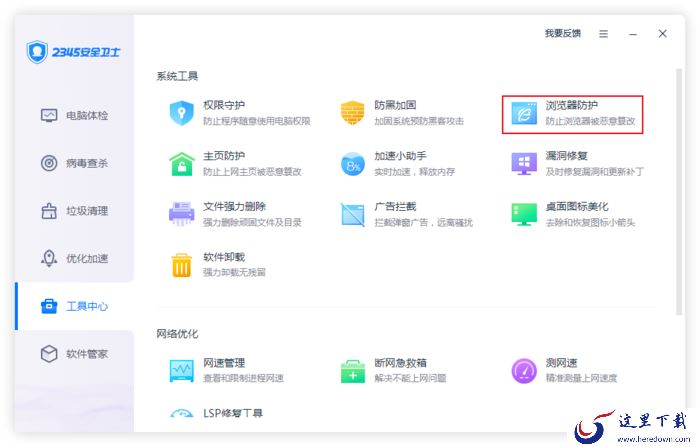Go to the 垃圾清理 sidebar tab
The image size is (700, 447).
[x=74, y=211]
